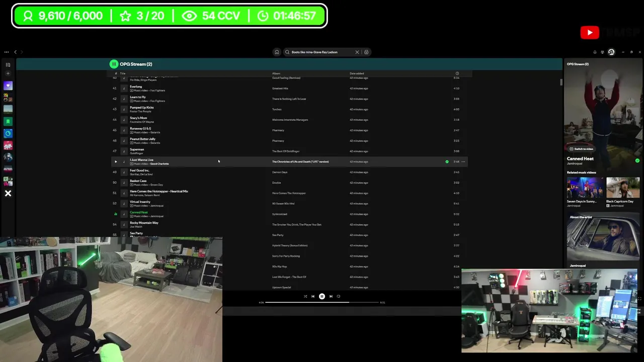Open the Demon Days album link
The image size is (644, 362).
point(280,172)
